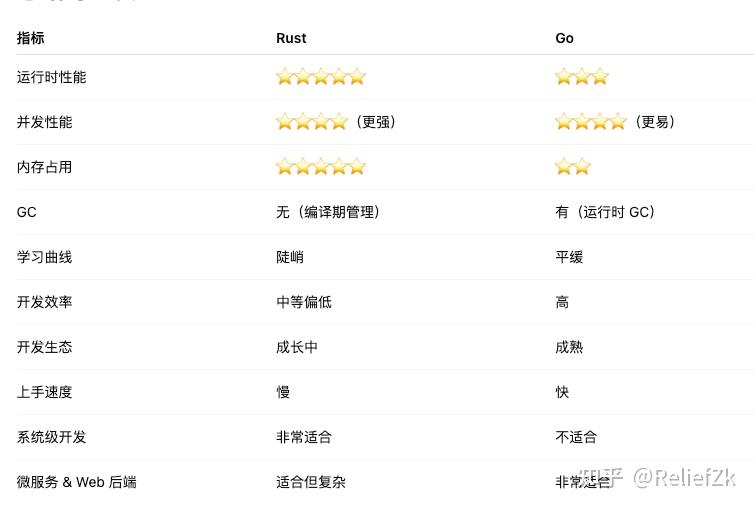
Task: Click the 微服务 & Web 后端 row label
Action: click(x=76, y=482)
